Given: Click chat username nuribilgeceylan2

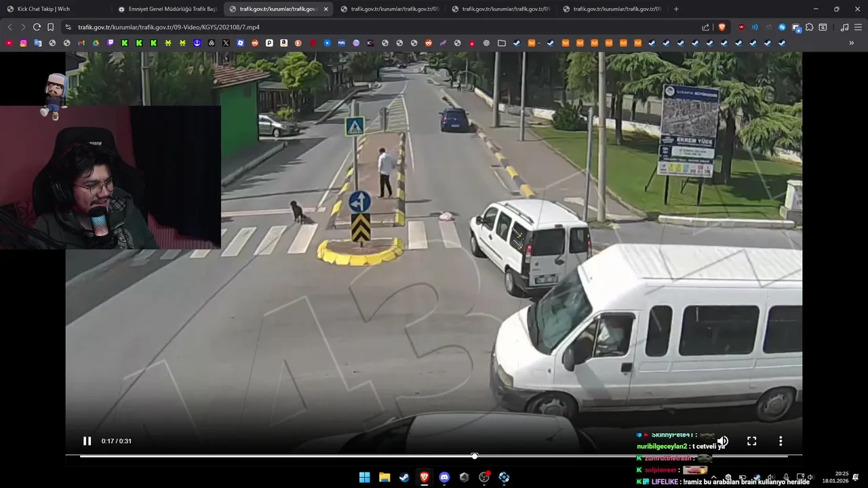Looking at the screenshot, I should point(662,447).
